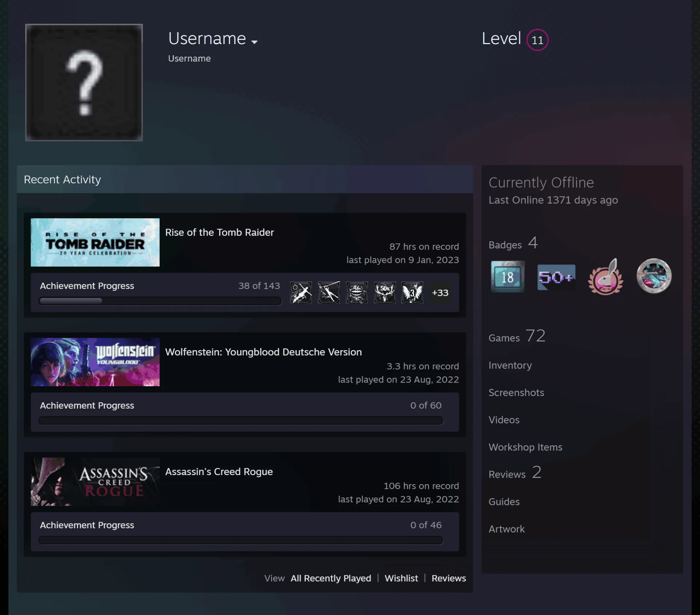Open the pink rabbit laurel badge
700x615 pixels.
606,277
